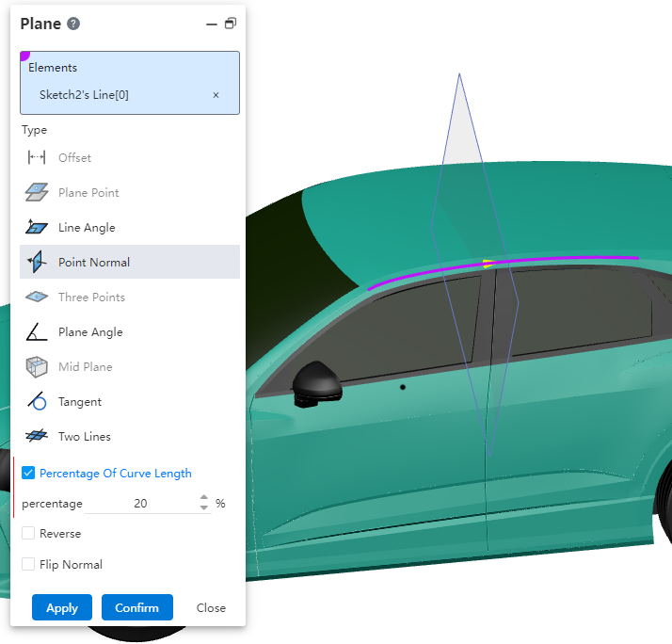Focus the percentage value field
672x644 pixels.
pos(140,503)
